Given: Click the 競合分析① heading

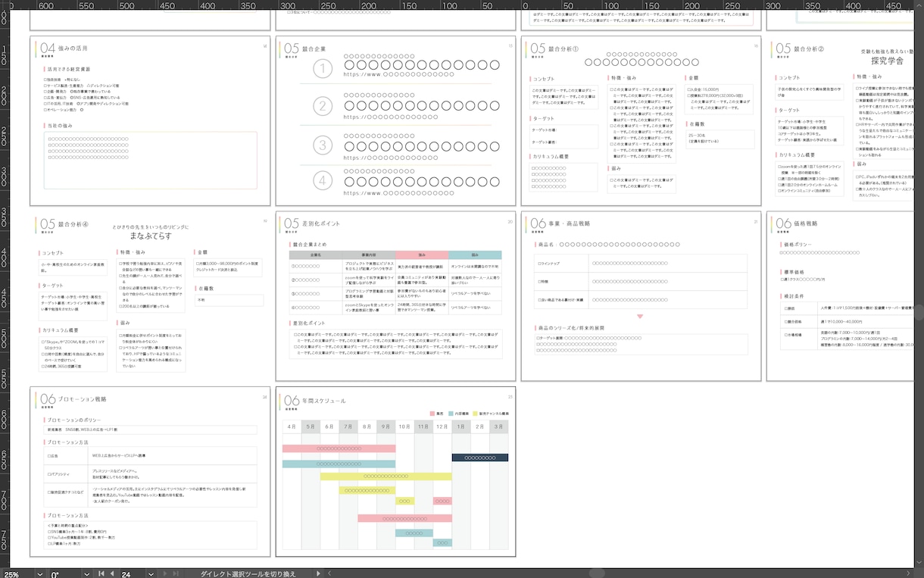Looking at the screenshot, I should coord(563,49).
